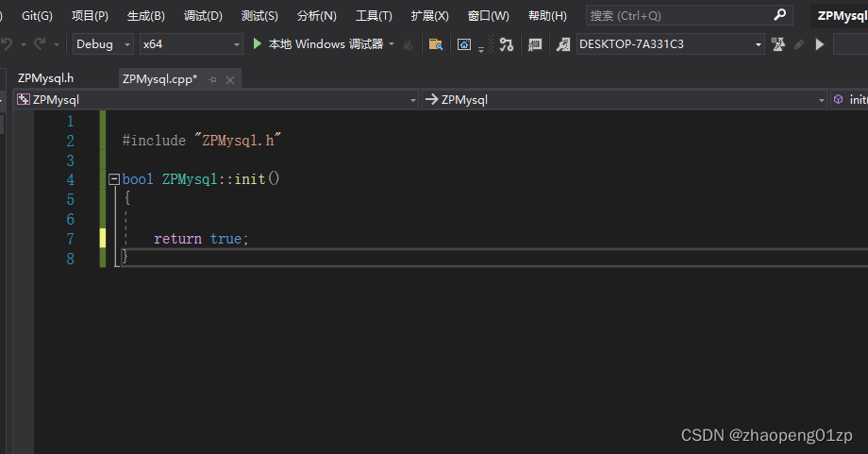Click the home window toolbar icon
868x454 pixels.
tap(464, 44)
